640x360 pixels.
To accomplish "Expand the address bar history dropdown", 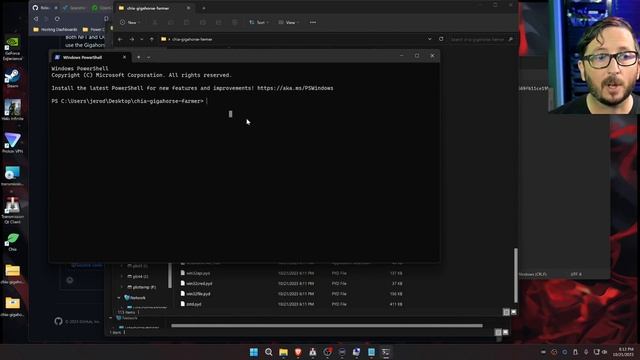I will [429, 39].
